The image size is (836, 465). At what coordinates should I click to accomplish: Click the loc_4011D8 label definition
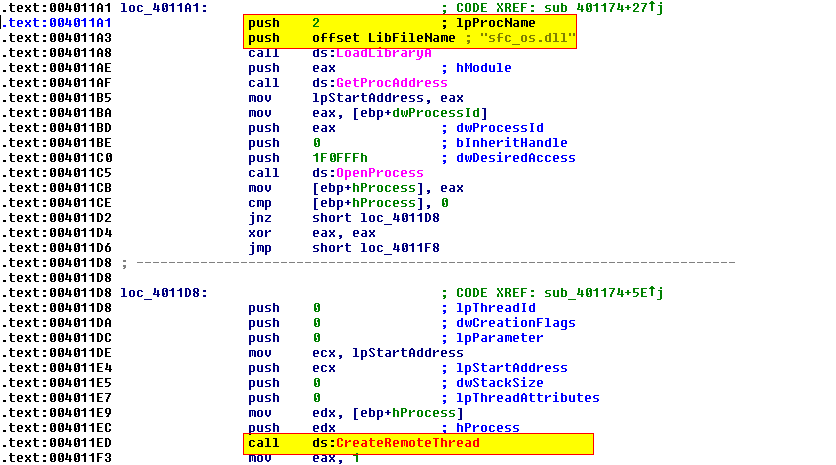coord(164,293)
